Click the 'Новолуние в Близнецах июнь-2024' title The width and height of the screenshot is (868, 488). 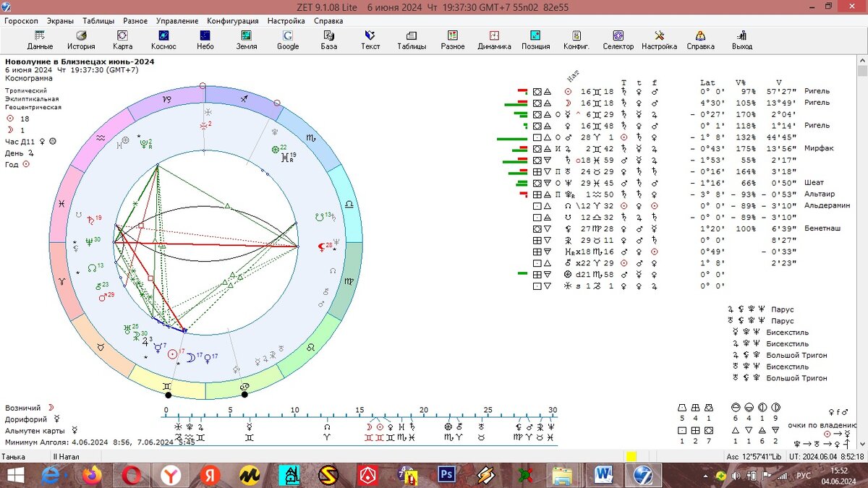[80, 61]
